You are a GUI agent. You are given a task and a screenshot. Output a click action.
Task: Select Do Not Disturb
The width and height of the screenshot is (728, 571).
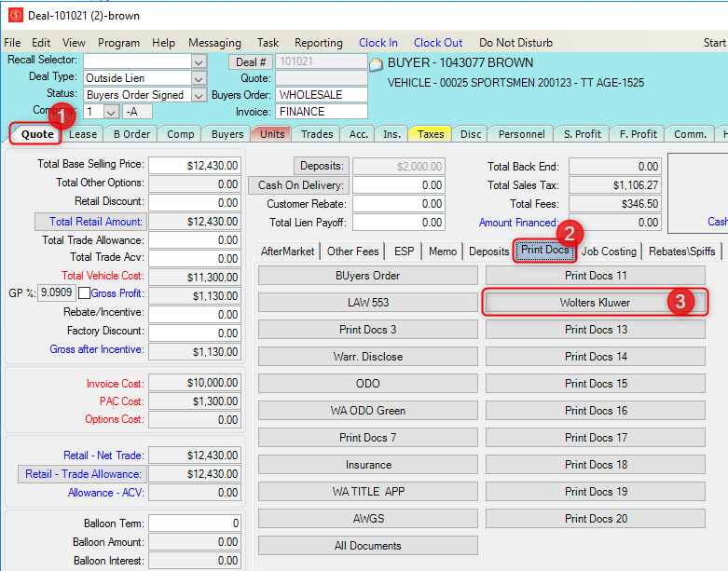click(x=515, y=43)
